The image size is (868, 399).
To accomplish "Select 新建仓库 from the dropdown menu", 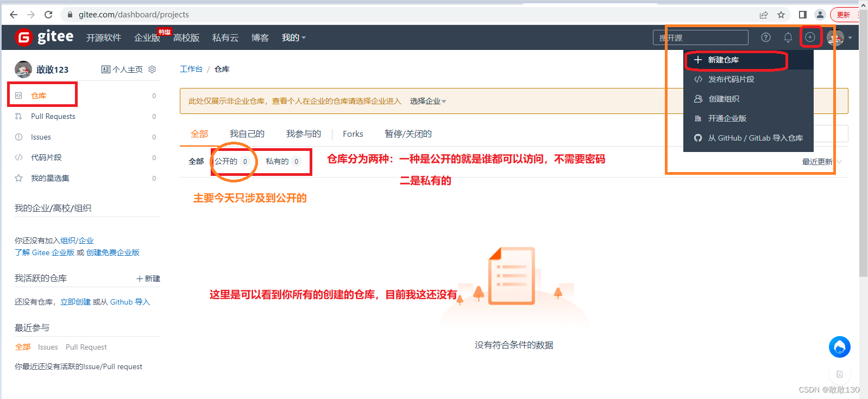I will pos(749,60).
